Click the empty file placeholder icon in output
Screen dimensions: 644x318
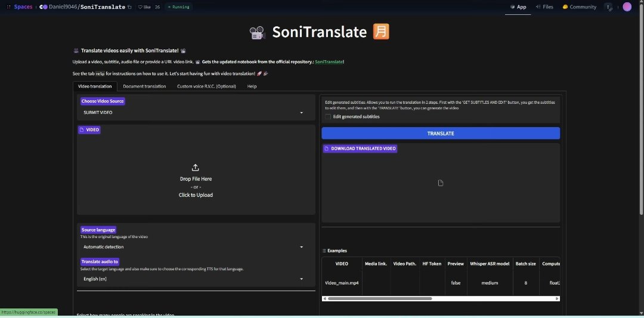tap(441, 183)
